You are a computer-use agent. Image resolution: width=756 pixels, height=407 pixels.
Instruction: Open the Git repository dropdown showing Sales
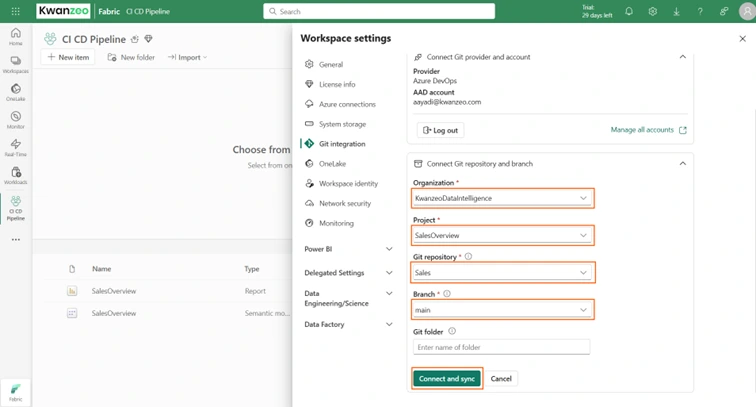(502, 272)
